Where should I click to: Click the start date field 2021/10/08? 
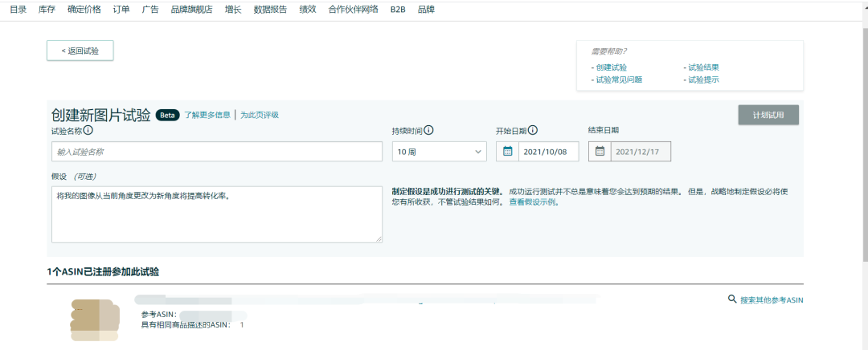(549, 152)
